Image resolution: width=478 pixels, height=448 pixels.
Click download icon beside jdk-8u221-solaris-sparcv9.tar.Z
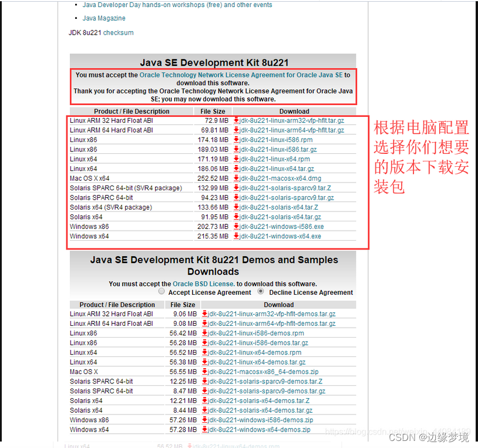236,188
